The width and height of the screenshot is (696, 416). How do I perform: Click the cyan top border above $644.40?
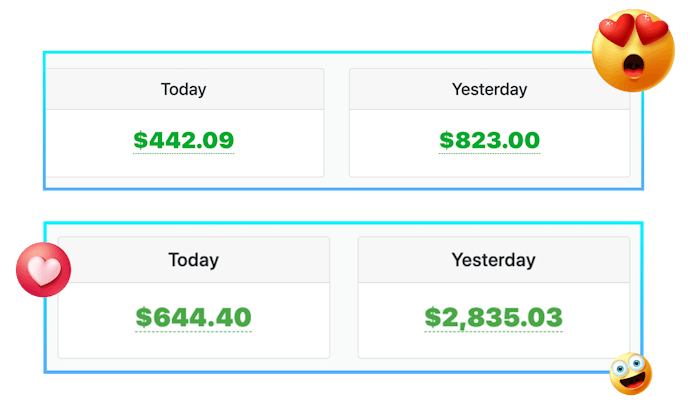(194, 223)
